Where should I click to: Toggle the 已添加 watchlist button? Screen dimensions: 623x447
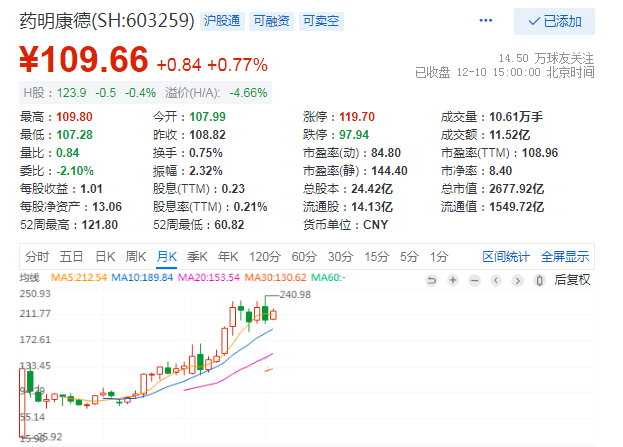pyautogui.click(x=554, y=21)
